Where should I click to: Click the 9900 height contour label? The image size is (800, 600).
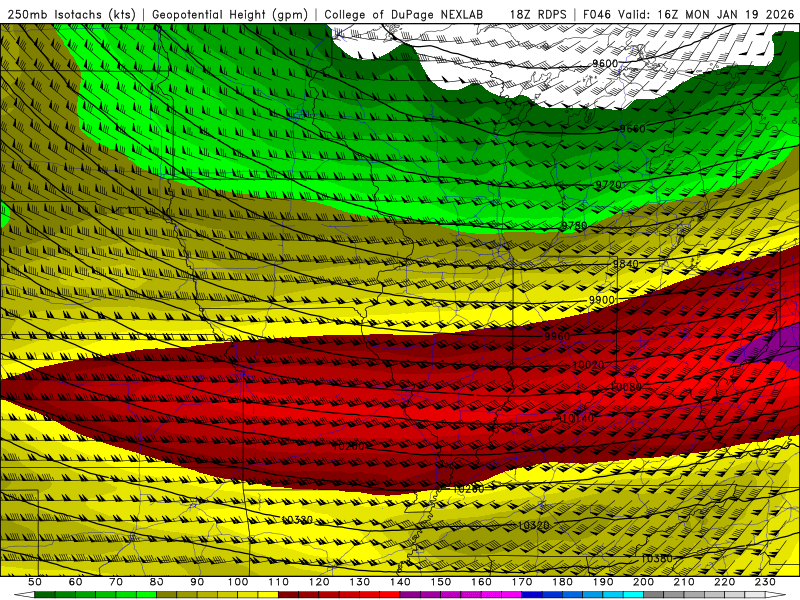click(x=602, y=300)
